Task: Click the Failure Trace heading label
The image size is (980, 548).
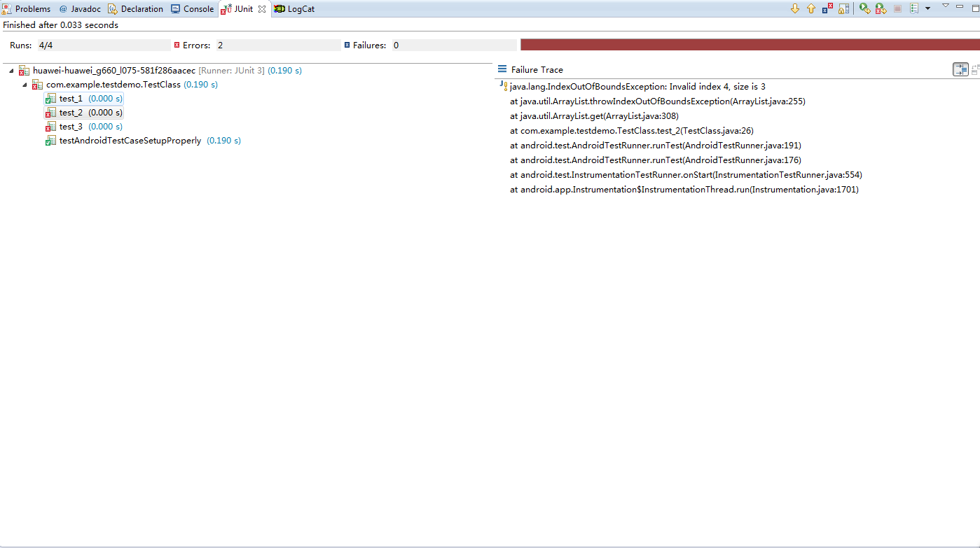Action: tap(537, 70)
